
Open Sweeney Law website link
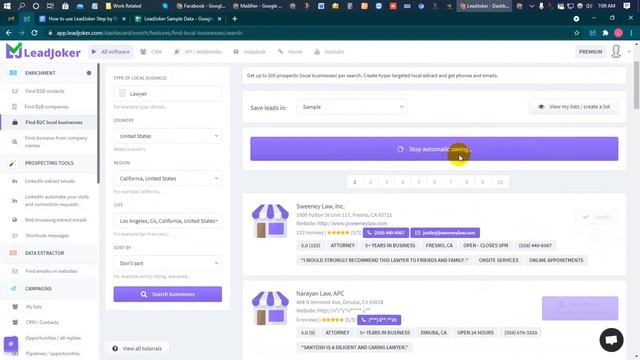(352, 223)
